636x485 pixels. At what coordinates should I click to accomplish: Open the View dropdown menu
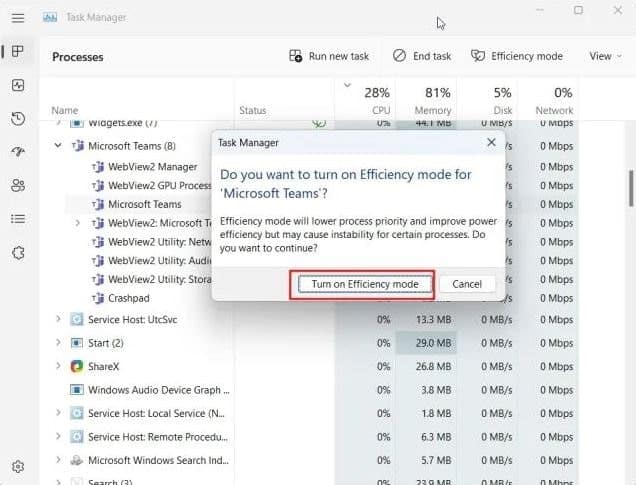605,56
